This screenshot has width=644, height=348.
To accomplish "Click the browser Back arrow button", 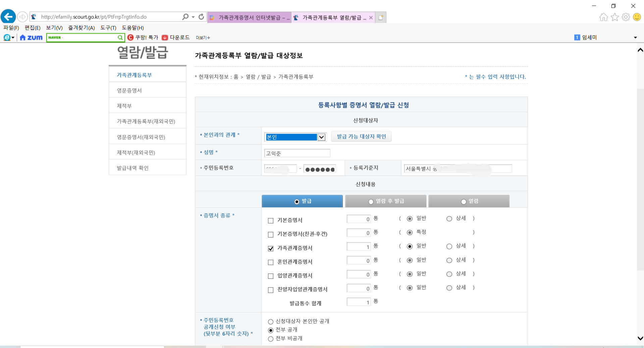I will pyautogui.click(x=8, y=16).
